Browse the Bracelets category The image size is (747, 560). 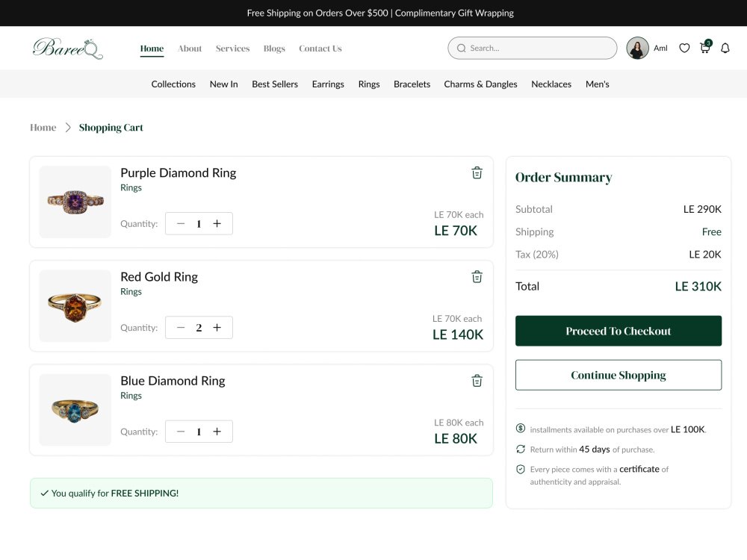point(412,84)
